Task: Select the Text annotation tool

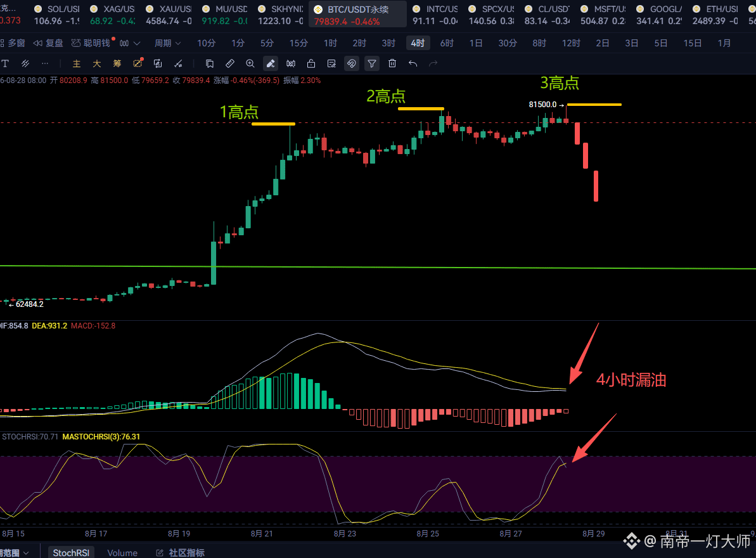Action: click(x=5, y=63)
